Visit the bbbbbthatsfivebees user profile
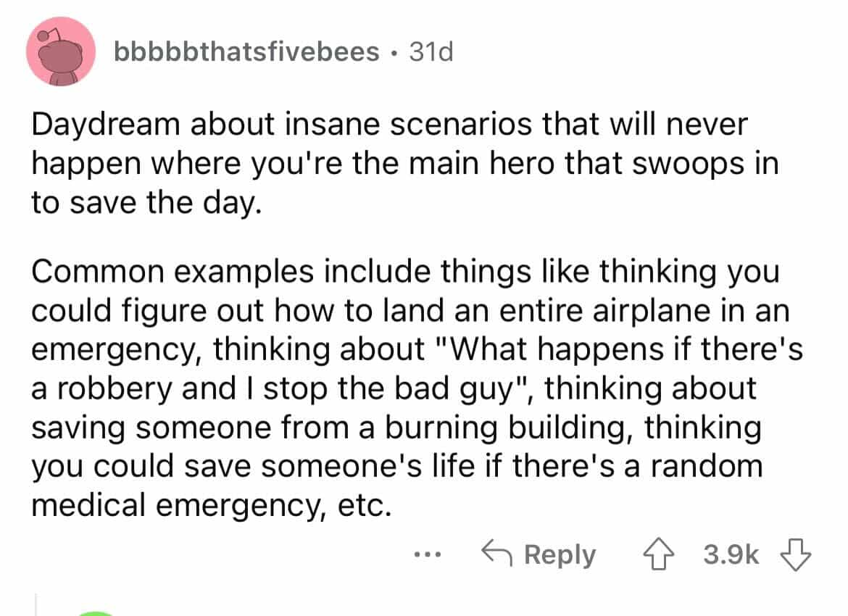Viewport: 848px width, 616px height. coord(246,52)
